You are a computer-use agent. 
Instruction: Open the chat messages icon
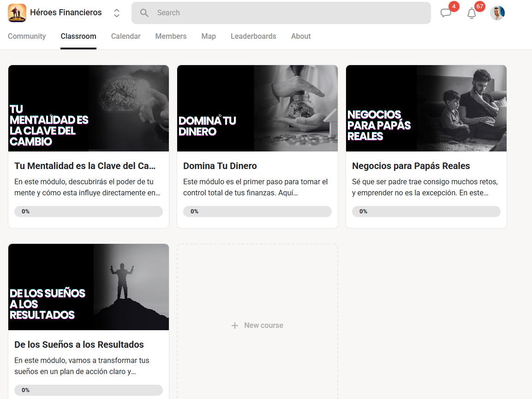click(x=446, y=13)
